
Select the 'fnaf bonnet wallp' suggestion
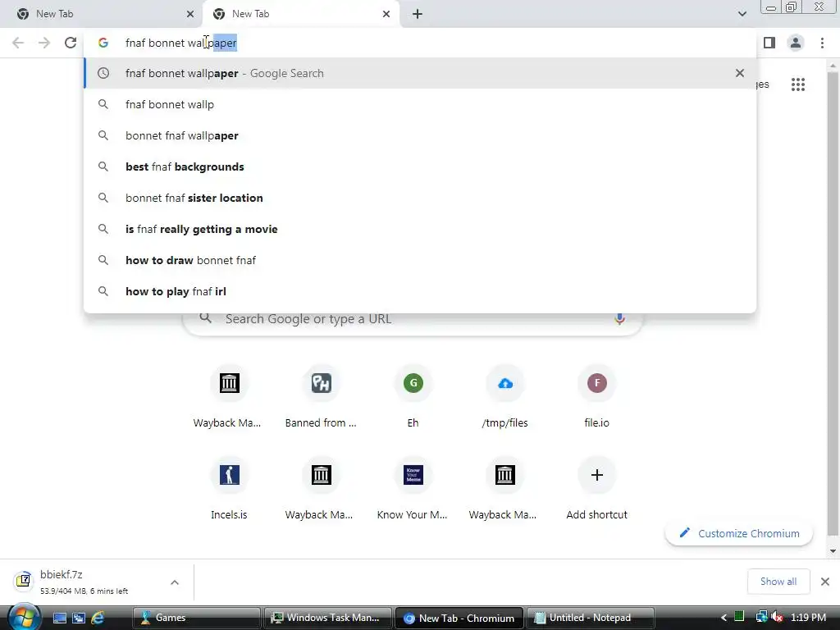tap(420, 104)
